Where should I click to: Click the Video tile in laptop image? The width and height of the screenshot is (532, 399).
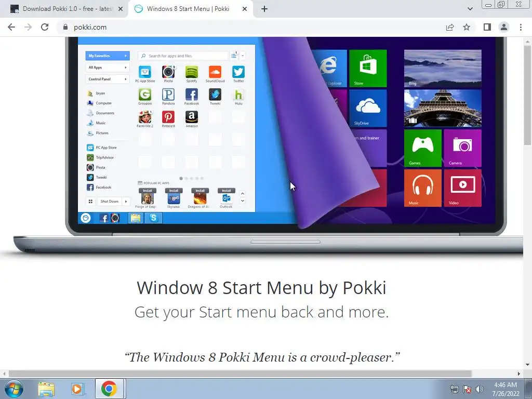tap(463, 188)
